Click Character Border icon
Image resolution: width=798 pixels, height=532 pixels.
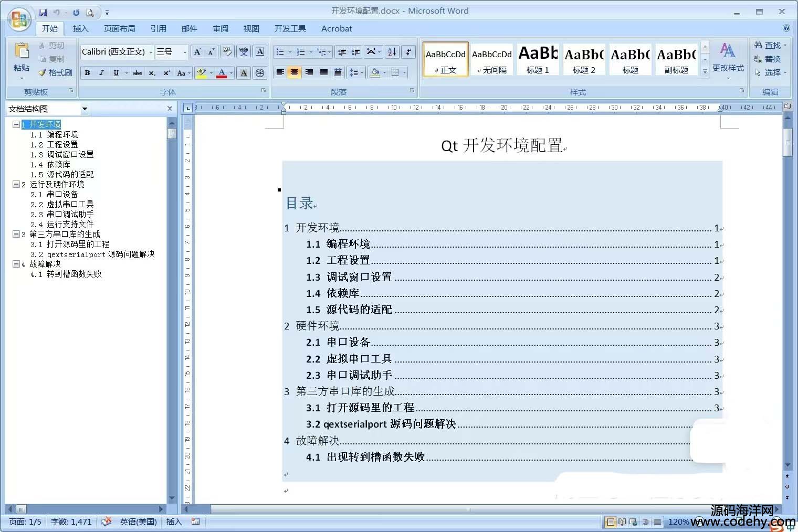tap(260, 51)
